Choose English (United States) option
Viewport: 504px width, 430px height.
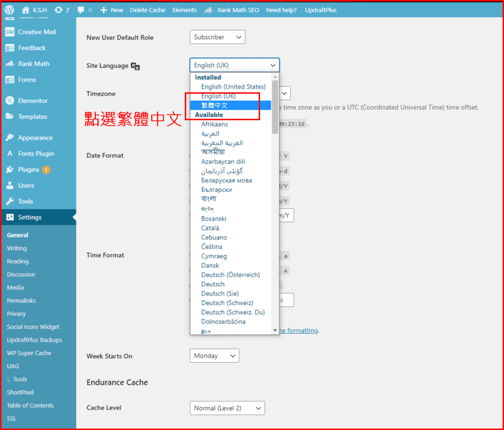click(233, 87)
